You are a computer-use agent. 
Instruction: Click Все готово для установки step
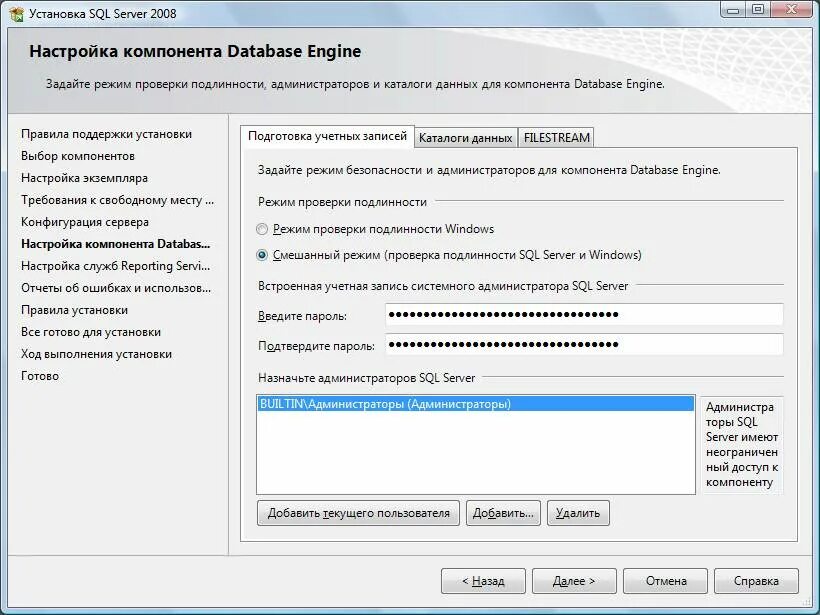(x=91, y=332)
